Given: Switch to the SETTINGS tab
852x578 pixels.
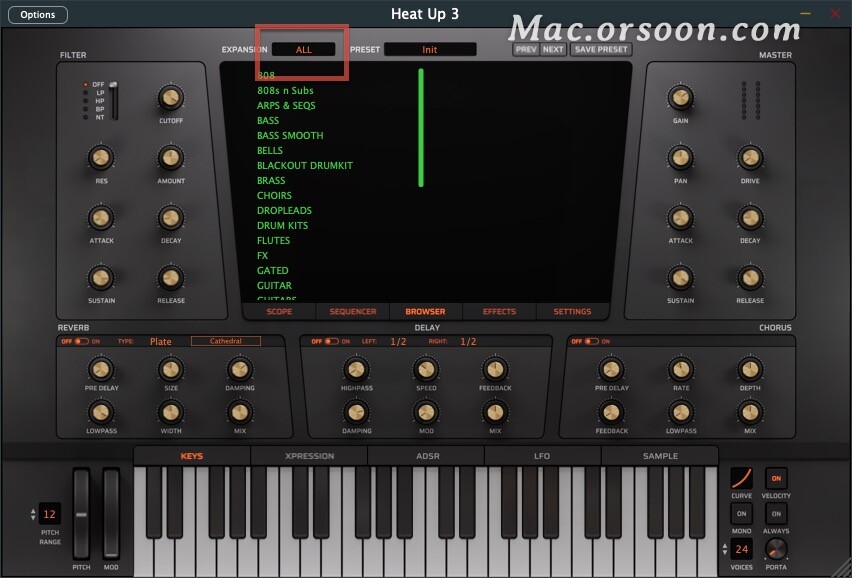Looking at the screenshot, I should 572,311.
